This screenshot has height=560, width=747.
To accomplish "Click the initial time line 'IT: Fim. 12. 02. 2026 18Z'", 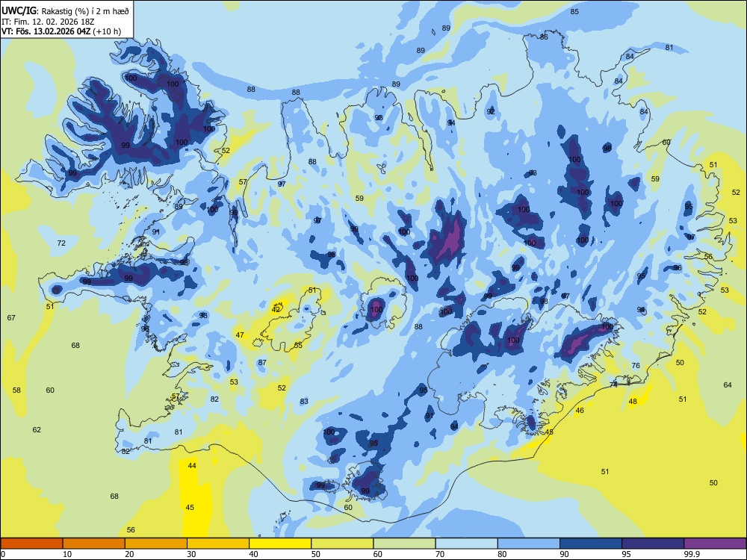I will (x=48, y=22).
